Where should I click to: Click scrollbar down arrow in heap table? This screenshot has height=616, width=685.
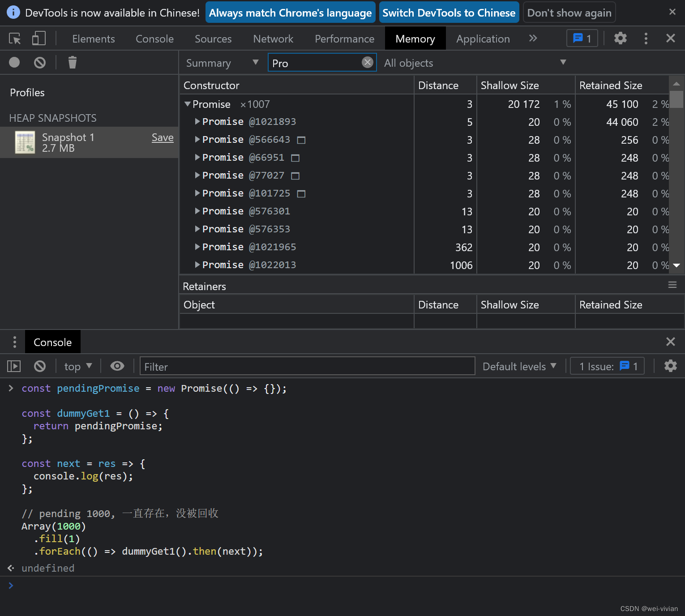[x=676, y=265]
